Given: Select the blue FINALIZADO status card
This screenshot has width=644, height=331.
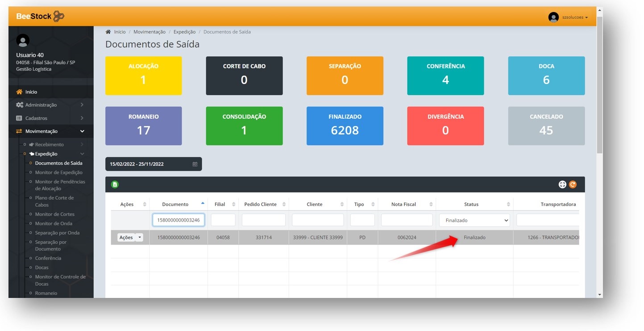Looking at the screenshot, I should 345,126.
